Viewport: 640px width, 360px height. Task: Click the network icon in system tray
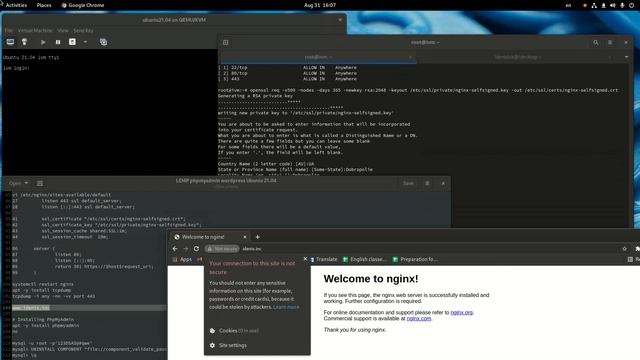click(594, 5)
